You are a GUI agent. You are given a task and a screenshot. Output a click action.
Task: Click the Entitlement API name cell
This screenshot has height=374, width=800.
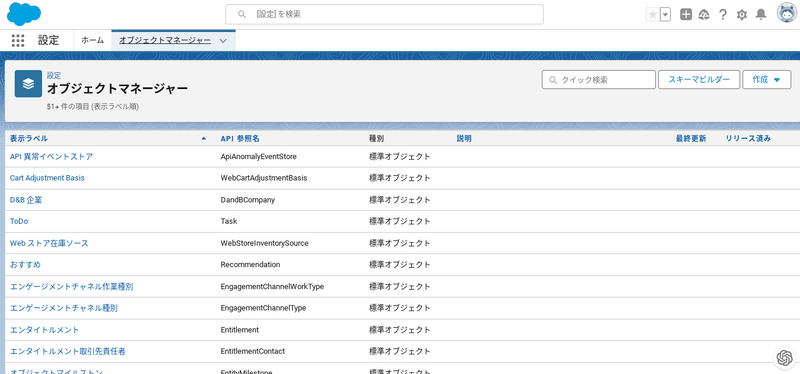click(x=239, y=330)
